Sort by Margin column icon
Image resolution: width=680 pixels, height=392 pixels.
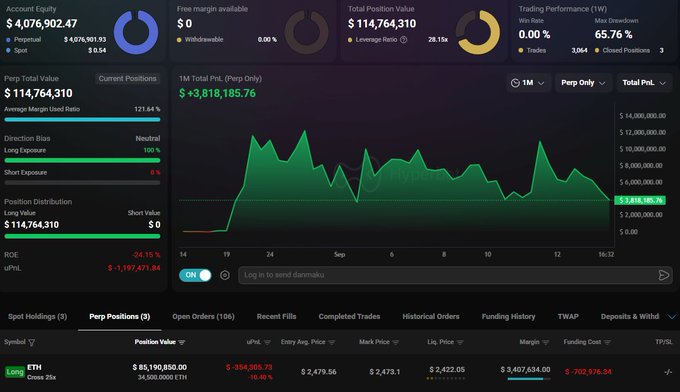point(546,342)
